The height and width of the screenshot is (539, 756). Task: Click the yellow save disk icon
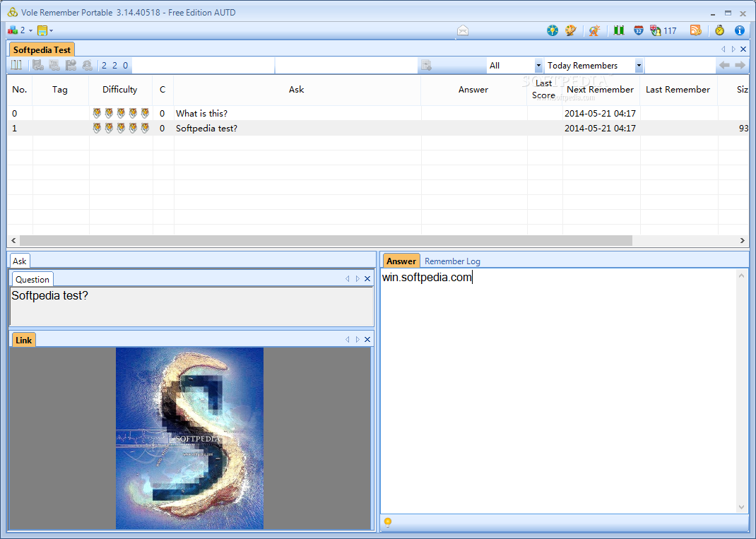point(42,31)
